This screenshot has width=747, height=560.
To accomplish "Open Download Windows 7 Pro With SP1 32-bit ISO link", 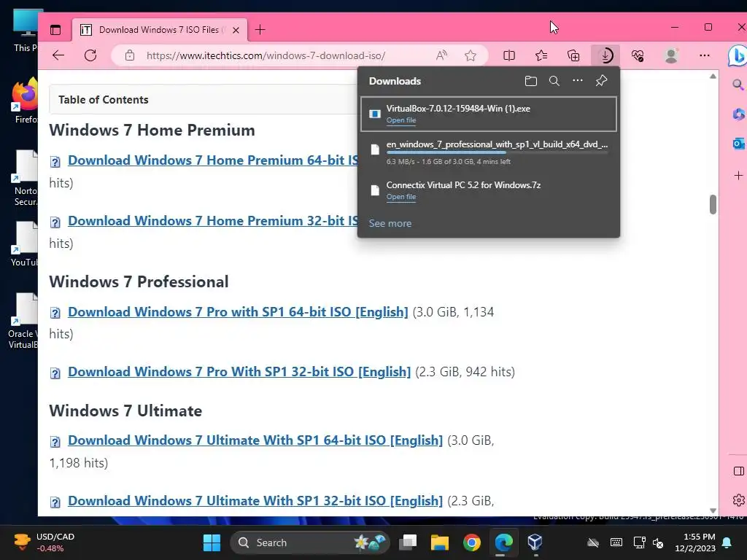I will tap(239, 372).
